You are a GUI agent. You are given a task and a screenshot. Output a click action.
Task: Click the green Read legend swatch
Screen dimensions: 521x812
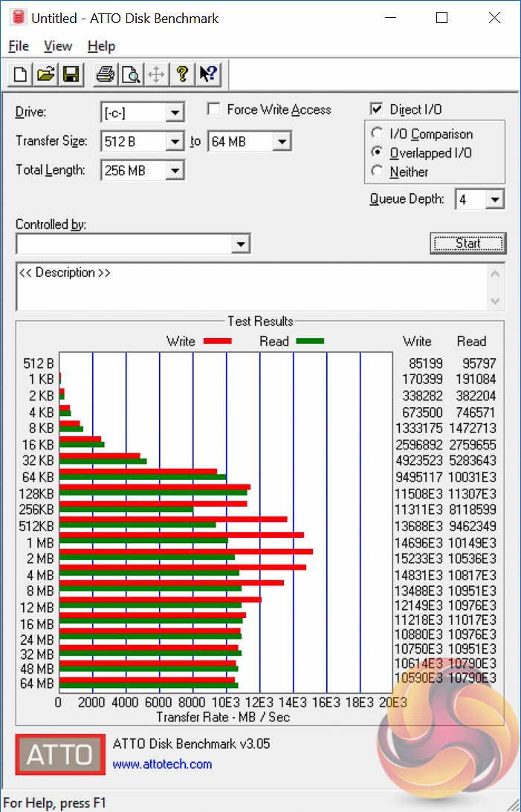pos(310,341)
